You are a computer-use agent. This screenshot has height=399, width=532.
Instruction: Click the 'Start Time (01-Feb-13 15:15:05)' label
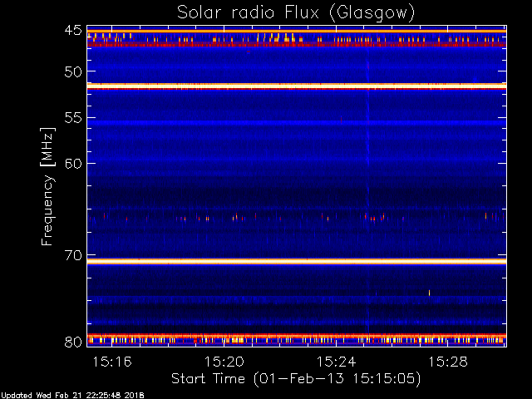coord(296,379)
